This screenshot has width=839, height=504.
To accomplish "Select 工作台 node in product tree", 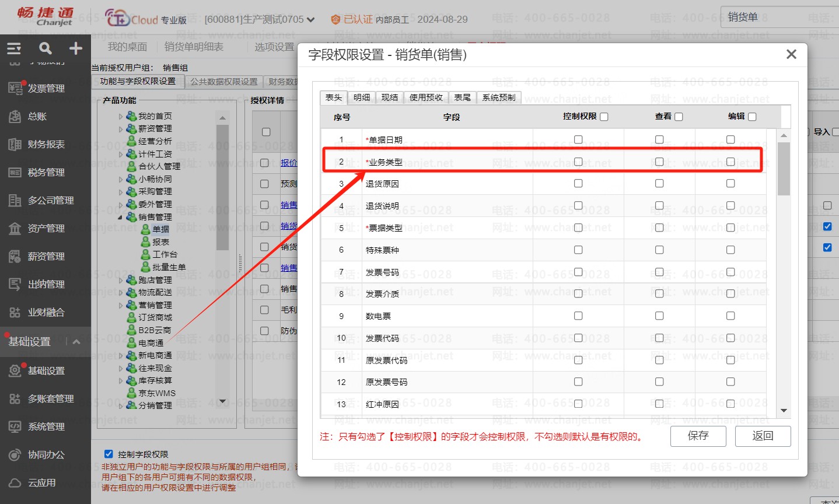I will coord(165,254).
